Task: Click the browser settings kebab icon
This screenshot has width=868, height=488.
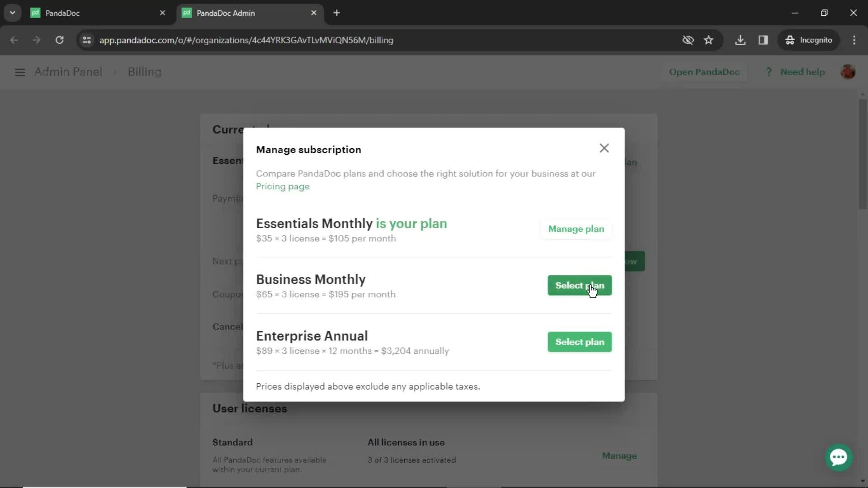Action: pyautogui.click(x=854, y=40)
